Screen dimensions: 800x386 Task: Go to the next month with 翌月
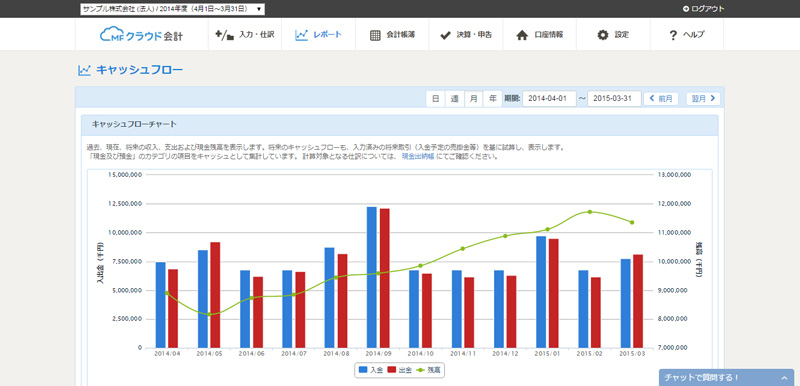[x=704, y=98]
